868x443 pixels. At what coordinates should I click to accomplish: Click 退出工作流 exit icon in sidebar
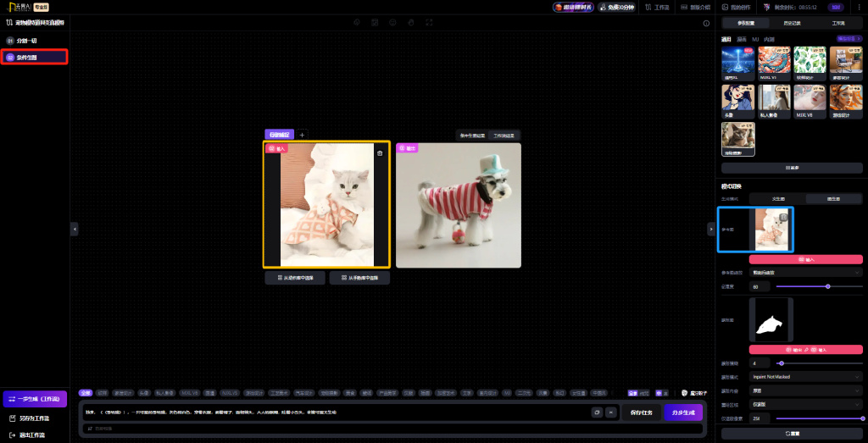point(12,435)
